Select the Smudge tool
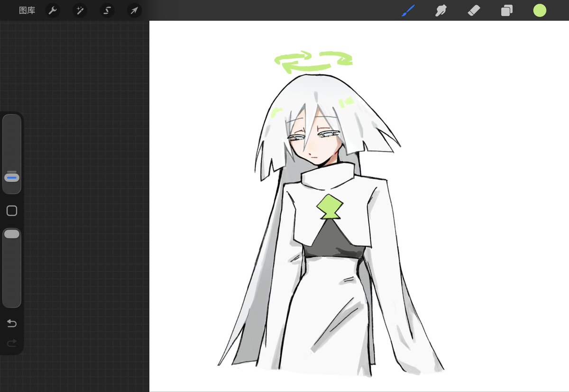The height and width of the screenshot is (392, 569). pos(441,10)
